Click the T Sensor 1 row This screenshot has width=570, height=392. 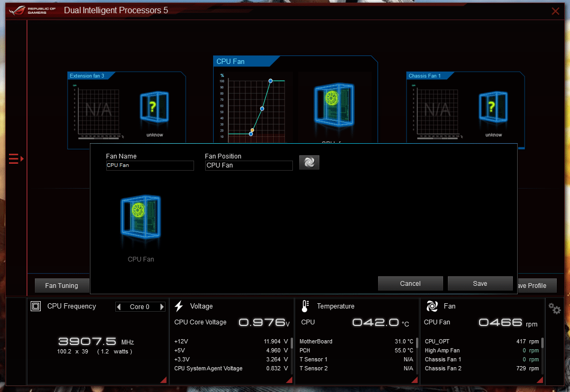[x=356, y=359]
